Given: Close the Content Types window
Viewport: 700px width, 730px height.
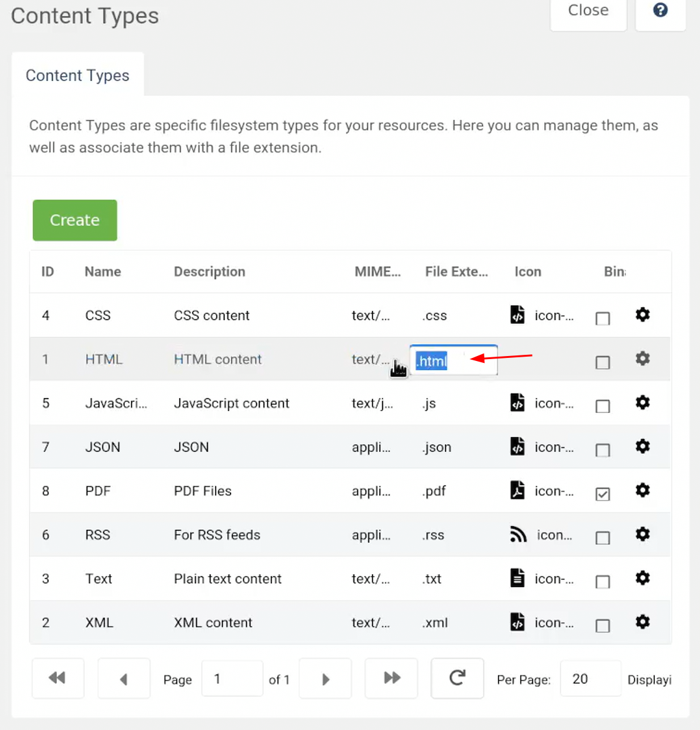Looking at the screenshot, I should coord(588,11).
